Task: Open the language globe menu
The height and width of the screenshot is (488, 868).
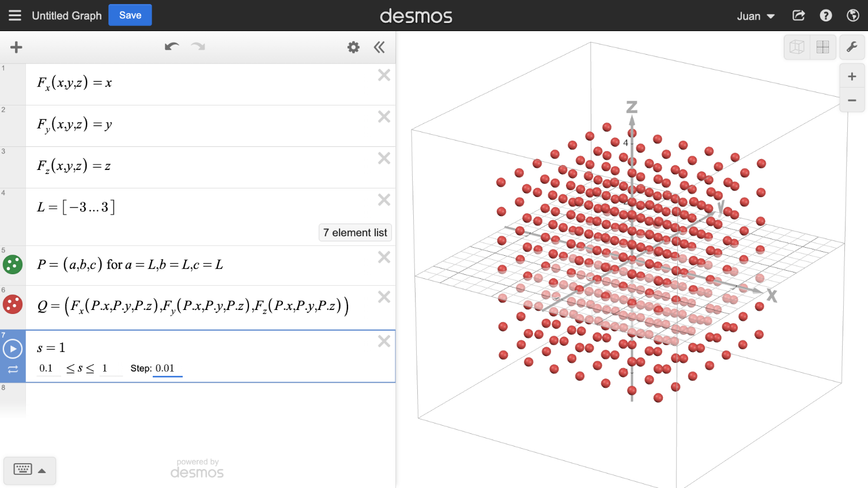Action: click(853, 16)
